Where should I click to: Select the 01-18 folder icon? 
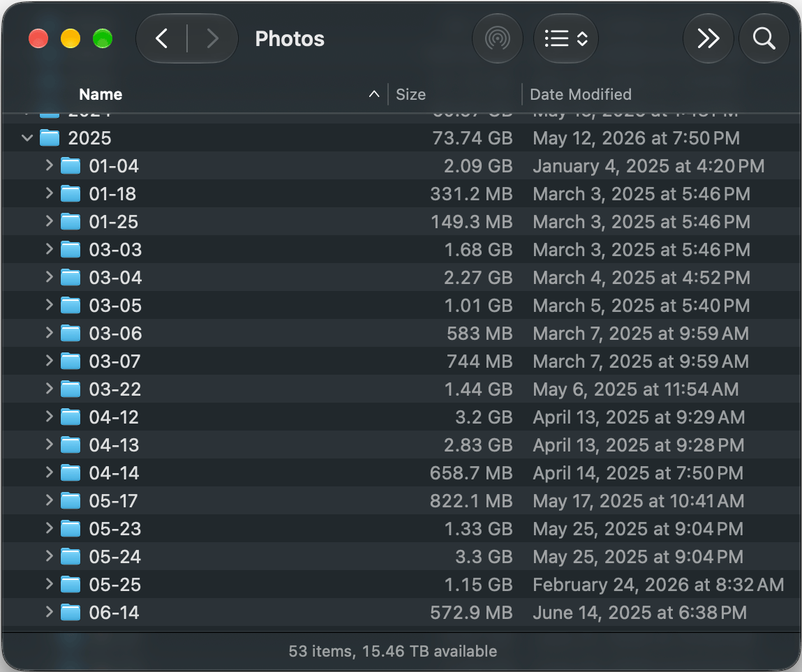(x=70, y=194)
